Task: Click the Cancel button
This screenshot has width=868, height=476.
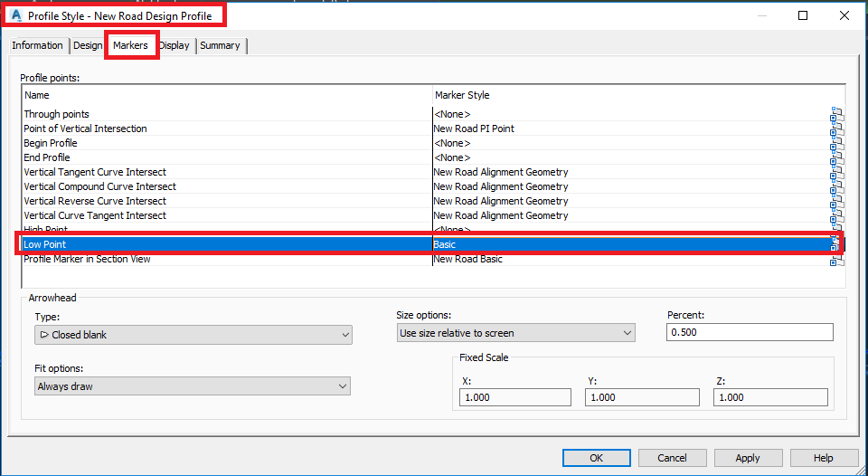Action: point(672,458)
